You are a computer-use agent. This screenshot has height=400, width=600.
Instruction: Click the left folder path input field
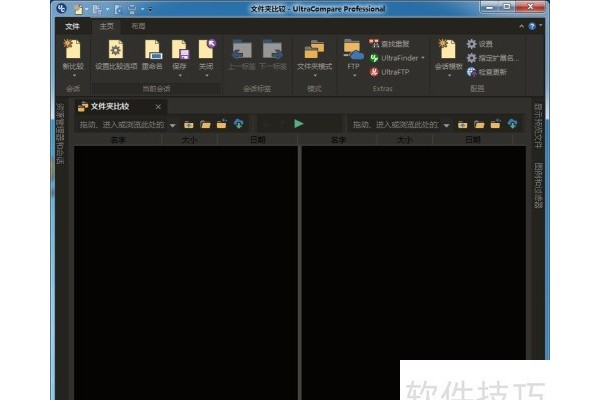122,125
